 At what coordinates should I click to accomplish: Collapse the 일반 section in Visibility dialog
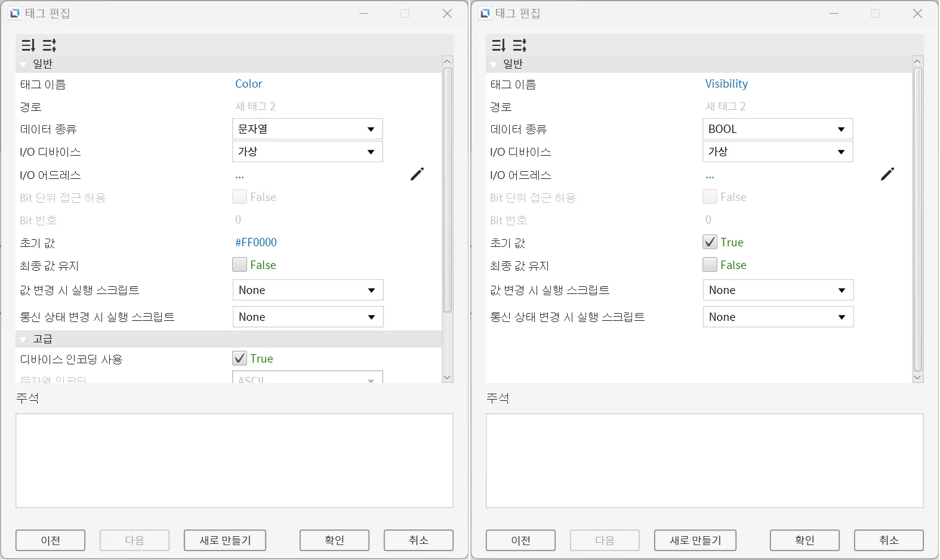(x=494, y=64)
